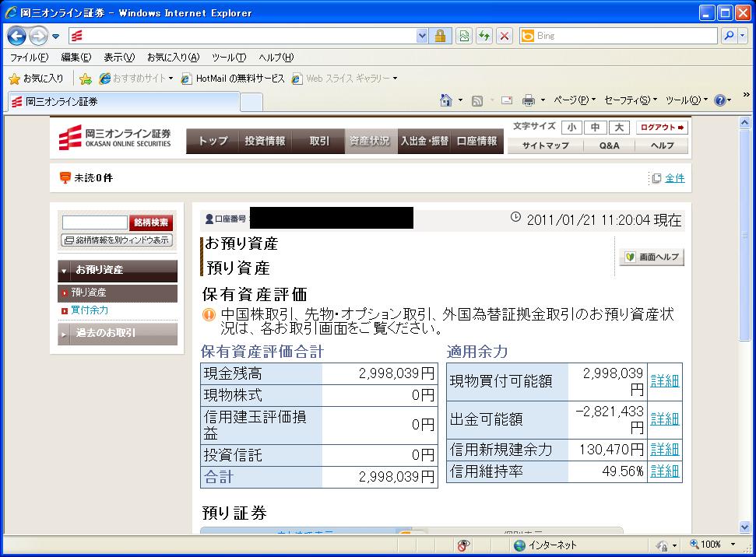
Task: Click the Bing search magnifier icon
Action: pyautogui.click(x=729, y=36)
